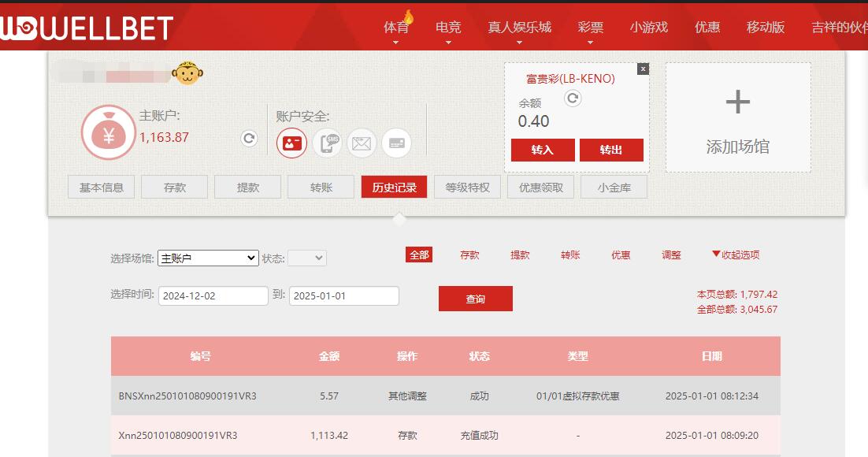Click the email verification envelope icon
Screen dimensions: 868x457
362,143
